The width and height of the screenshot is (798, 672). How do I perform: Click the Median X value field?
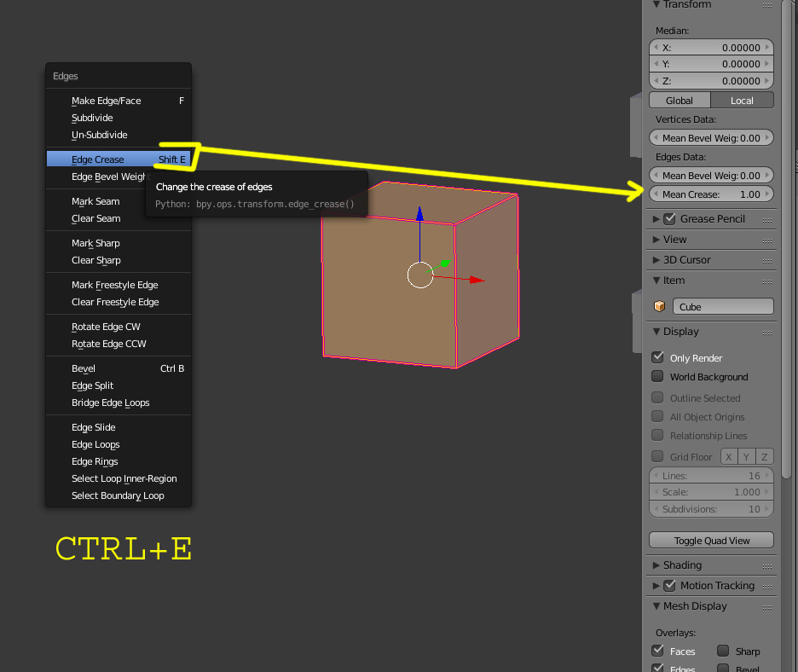click(712, 48)
